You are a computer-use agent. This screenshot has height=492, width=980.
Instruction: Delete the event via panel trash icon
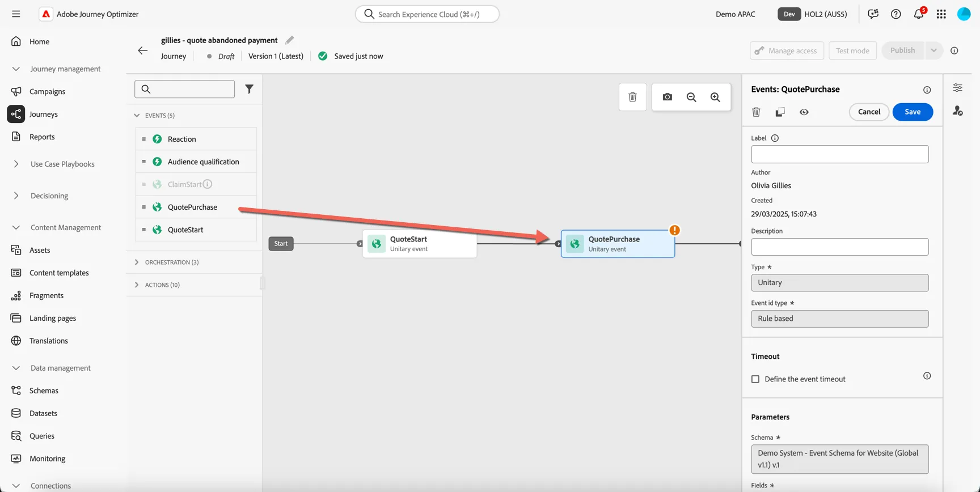click(757, 112)
